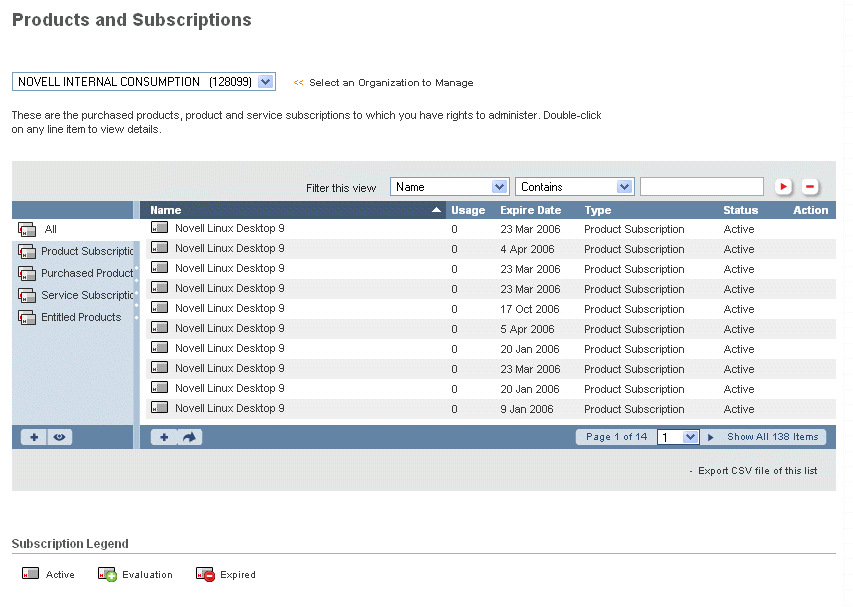
Task: Clear the filter with the red minus icon
Action: point(810,186)
